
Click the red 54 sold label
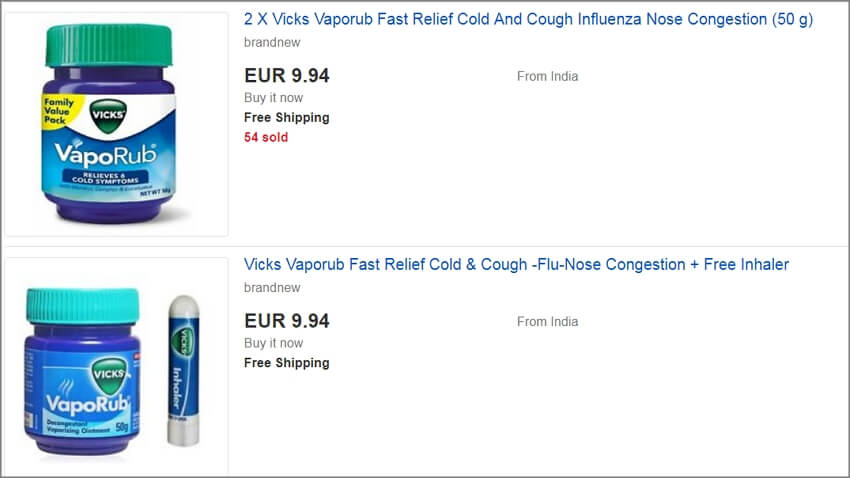click(266, 138)
